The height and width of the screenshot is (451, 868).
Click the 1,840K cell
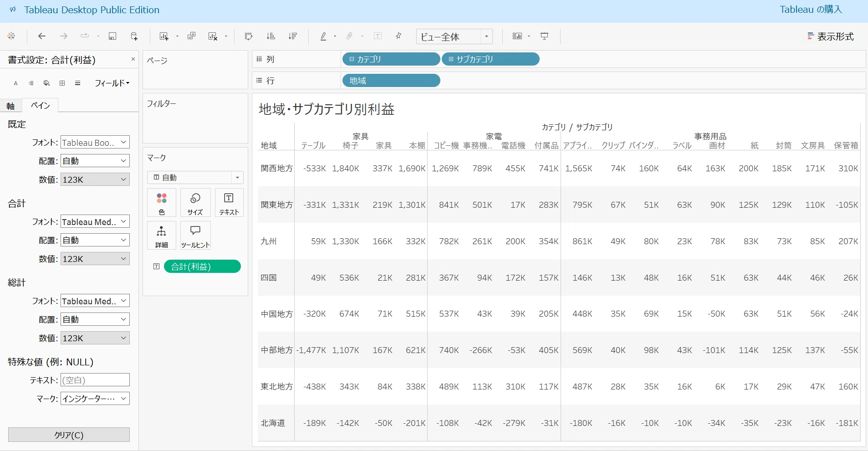pyautogui.click(x=346, y=168)
